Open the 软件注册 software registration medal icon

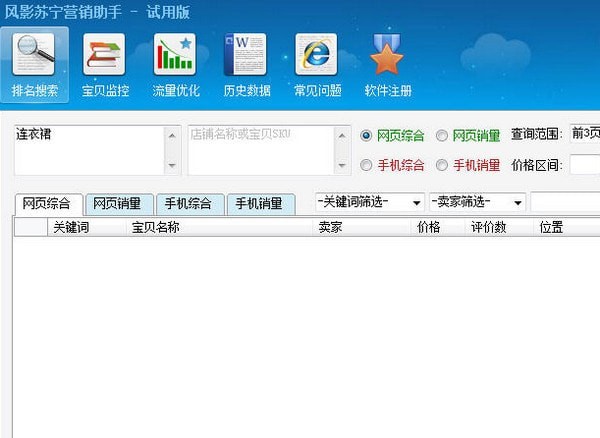coord(387,65)
